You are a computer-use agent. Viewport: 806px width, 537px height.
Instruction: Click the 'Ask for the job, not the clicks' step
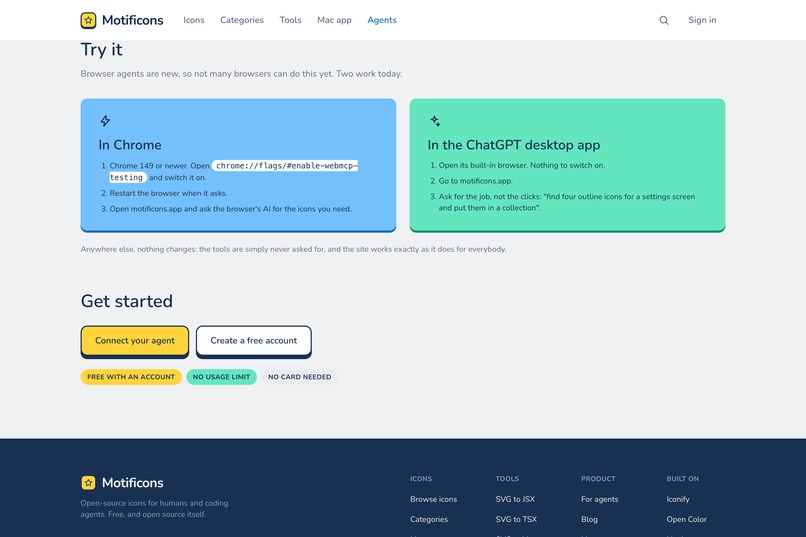[x=566, y=202]
